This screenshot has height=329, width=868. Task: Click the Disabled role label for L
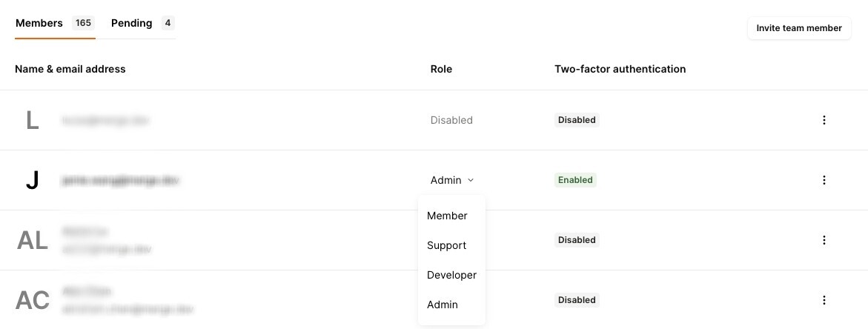pos(451,120)
